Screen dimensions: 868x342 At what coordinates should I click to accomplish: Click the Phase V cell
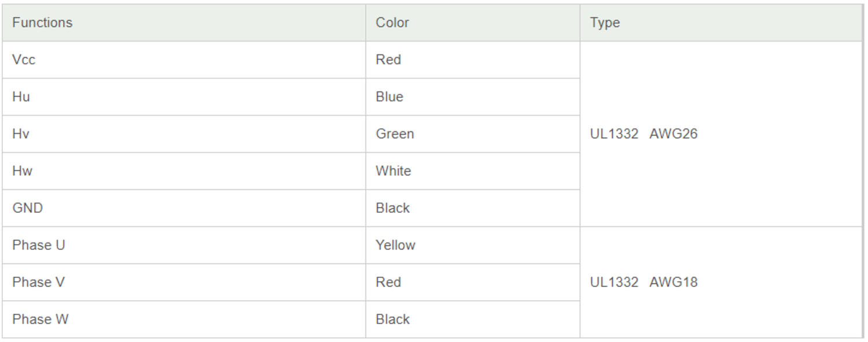pos(38,282)
